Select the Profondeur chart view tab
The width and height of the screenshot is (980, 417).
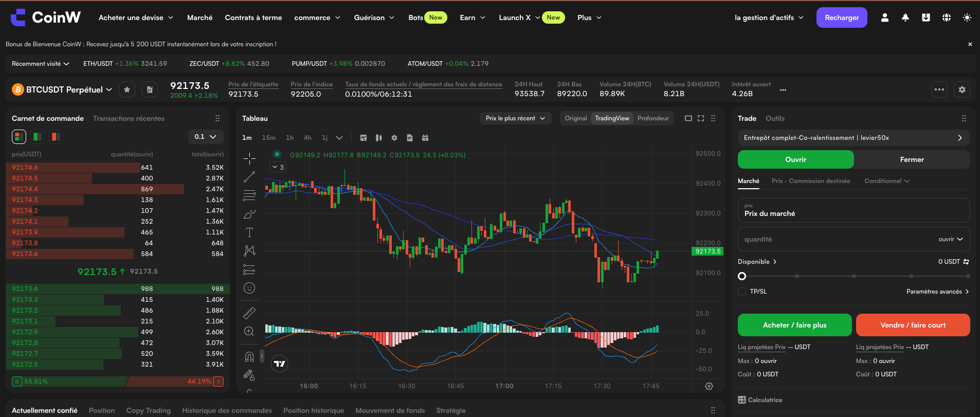point(653,118)
